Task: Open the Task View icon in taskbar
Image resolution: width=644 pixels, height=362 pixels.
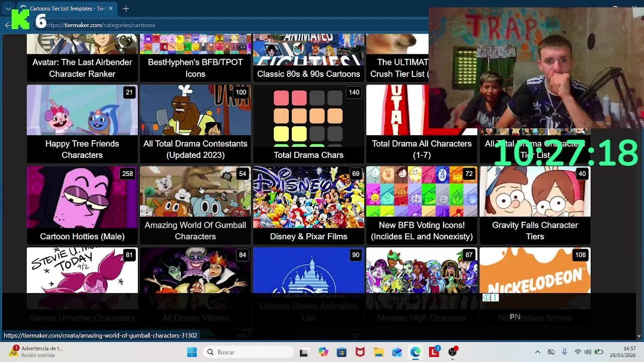Action: tap(303, 352)
